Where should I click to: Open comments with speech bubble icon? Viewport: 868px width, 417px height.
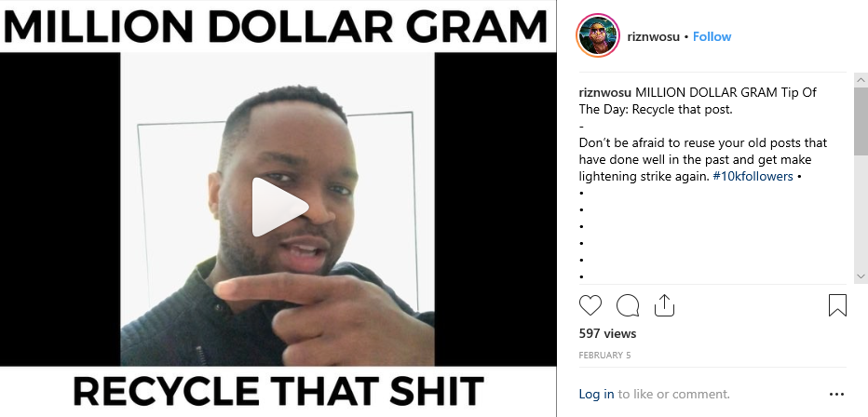[628, 305]
